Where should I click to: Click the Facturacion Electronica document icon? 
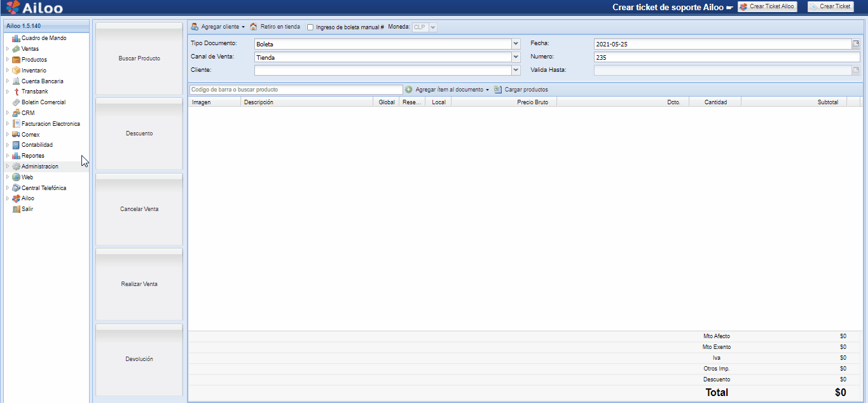coord(17,124)
